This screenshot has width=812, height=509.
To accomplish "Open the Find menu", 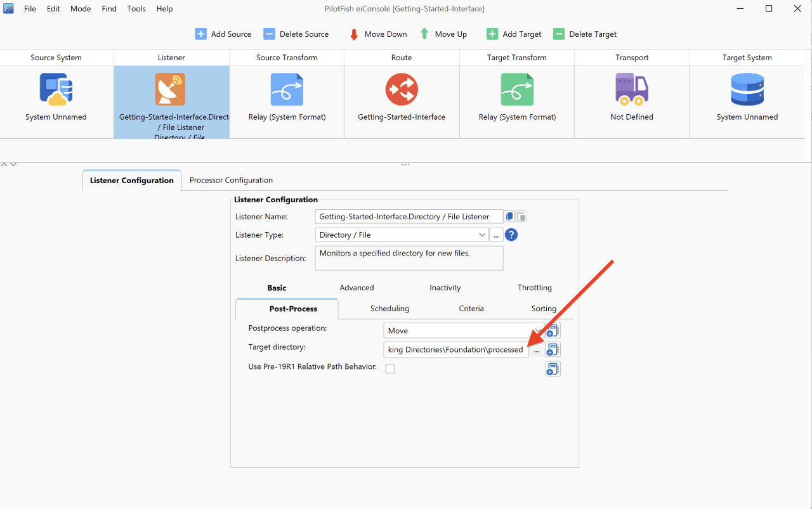I will [x=109, y=9].
